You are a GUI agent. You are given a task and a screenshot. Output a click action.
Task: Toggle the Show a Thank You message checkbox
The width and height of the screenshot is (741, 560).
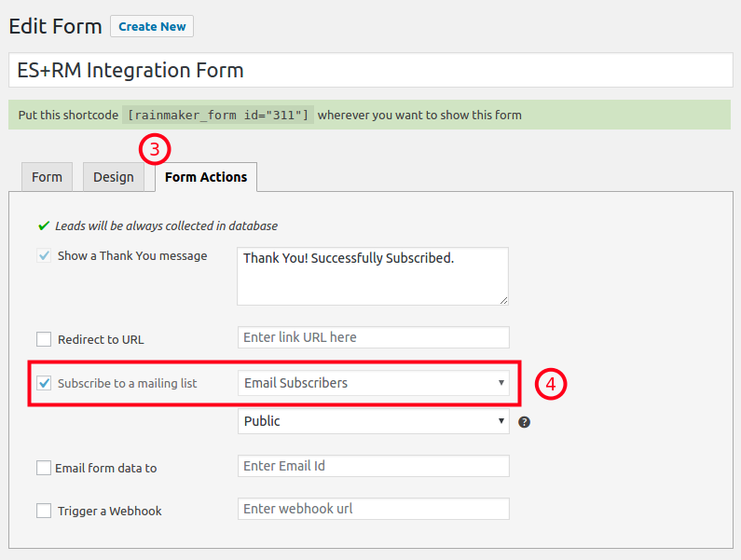coord(44,255)
